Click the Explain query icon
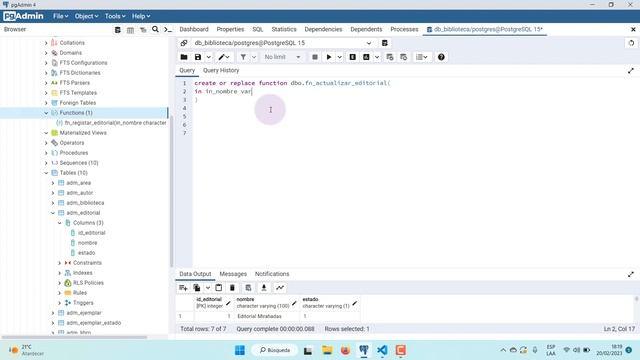 tap(353, 57)
